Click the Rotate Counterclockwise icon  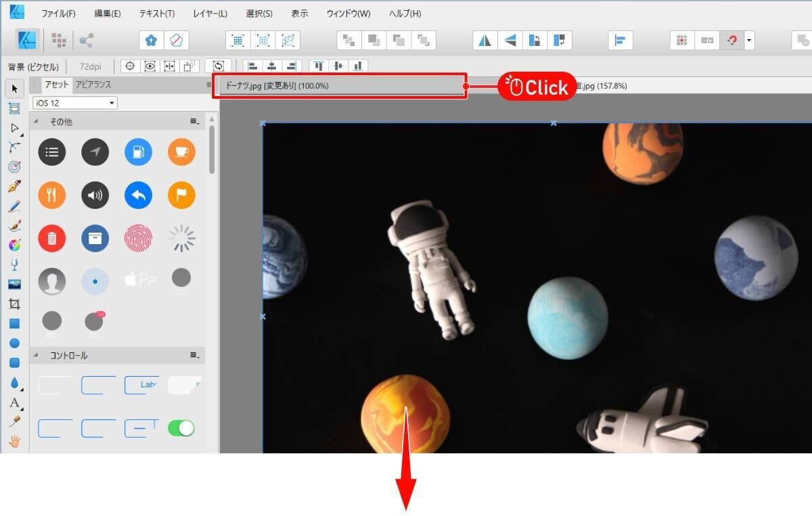tap(535, 41)
